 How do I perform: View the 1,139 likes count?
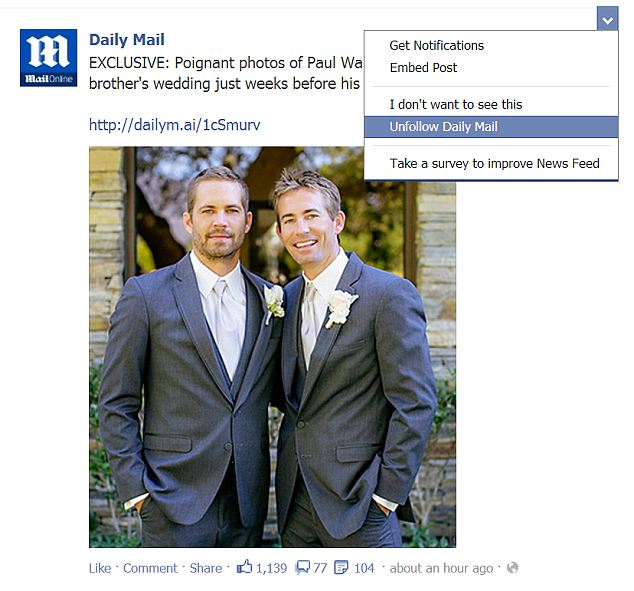click(x=271, y=568)
